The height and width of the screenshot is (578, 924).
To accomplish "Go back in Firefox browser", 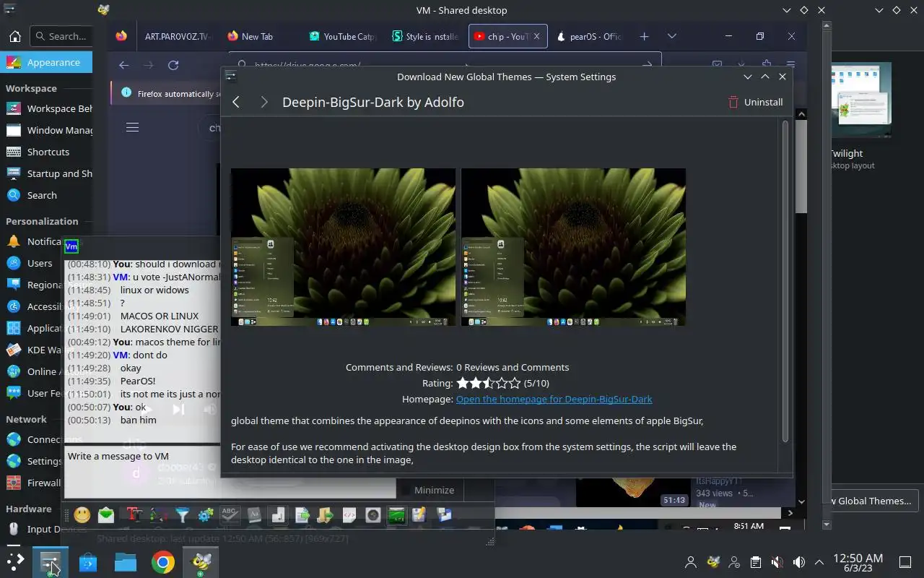I will point(123,65).
